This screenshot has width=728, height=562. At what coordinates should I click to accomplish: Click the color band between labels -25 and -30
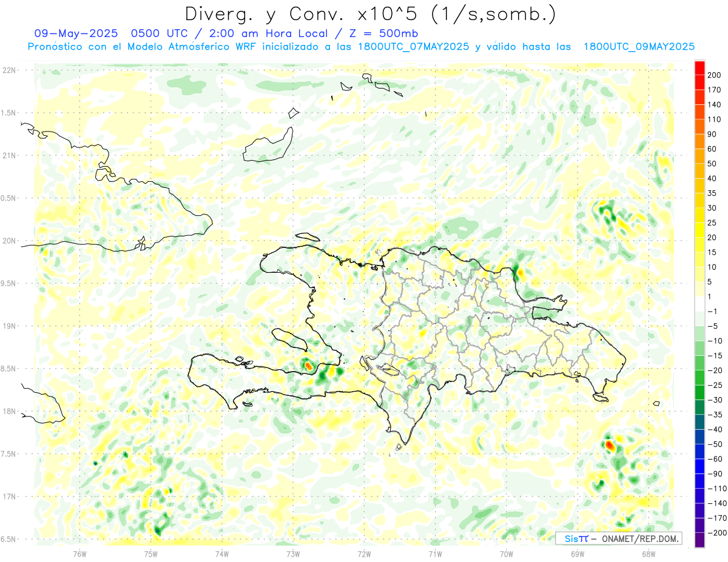[x=699, y=392]
